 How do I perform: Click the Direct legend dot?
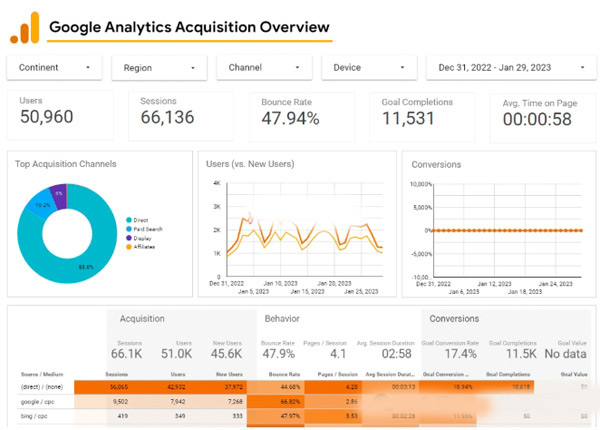coord(128,219)
